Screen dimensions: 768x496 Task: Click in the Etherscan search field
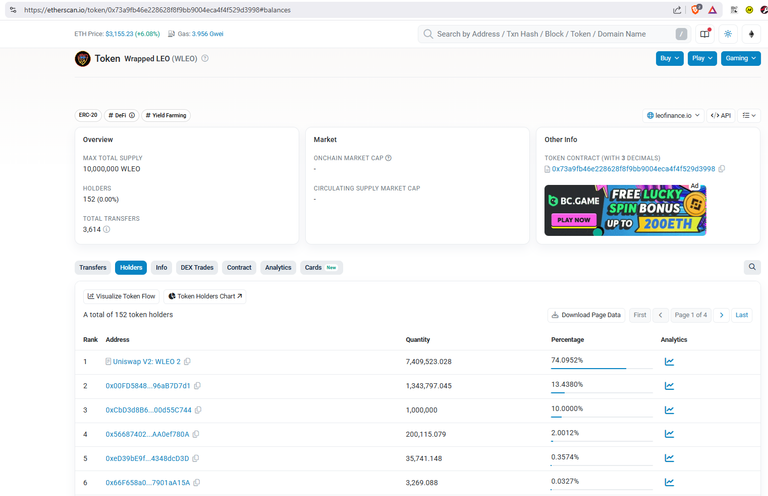pyautogui.click(x=553, y=34)
